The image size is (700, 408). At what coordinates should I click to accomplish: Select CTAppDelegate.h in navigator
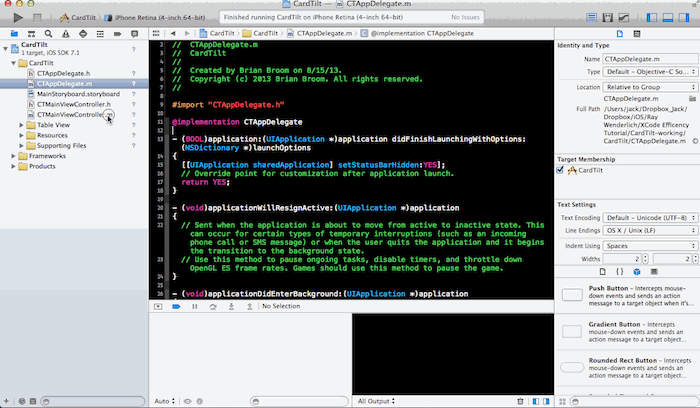pyautogui.click(x=63, y=73)
